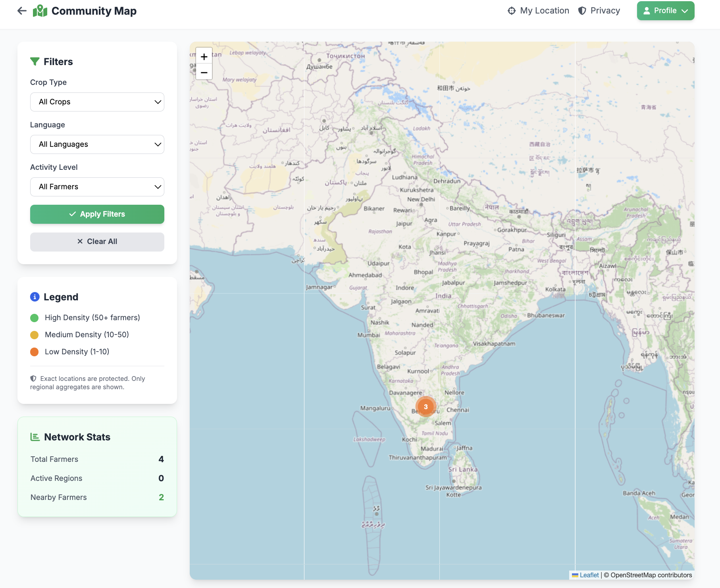Screen dimensions: 720x588
Task: Click the Profile user icon
Action: point(647,11)
